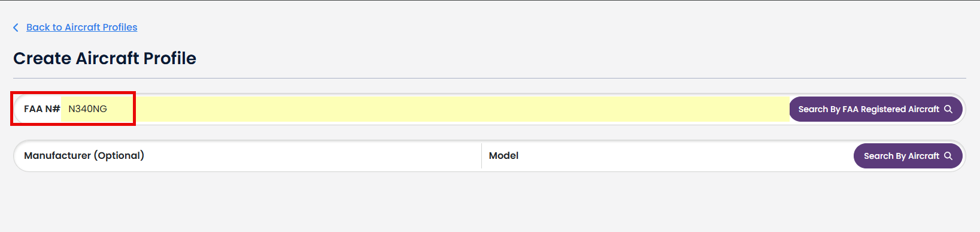The width and height of the screenshot is (980, 232).
Task: Click the back chevron arrow icon
Action: coord(16,28)
